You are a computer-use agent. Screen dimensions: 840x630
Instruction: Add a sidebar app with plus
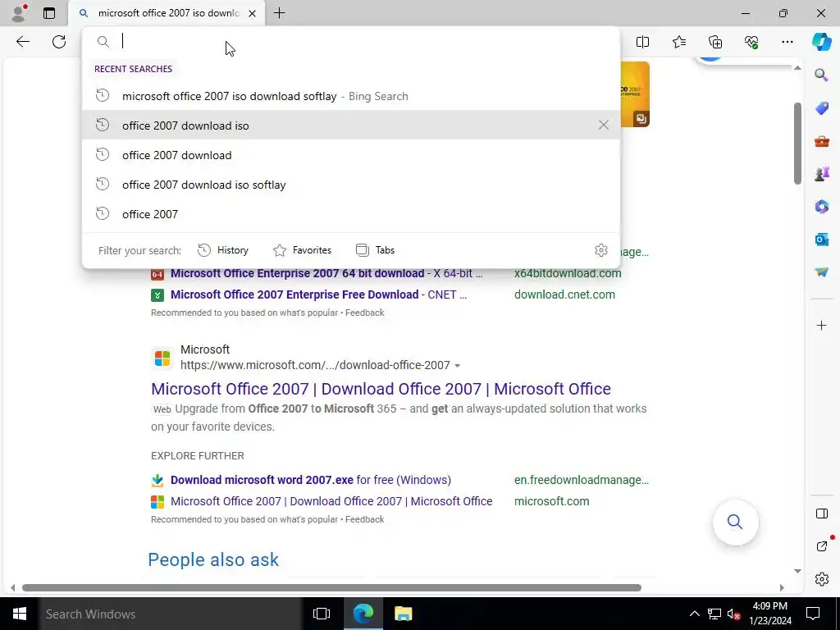[x=821, y=325]
